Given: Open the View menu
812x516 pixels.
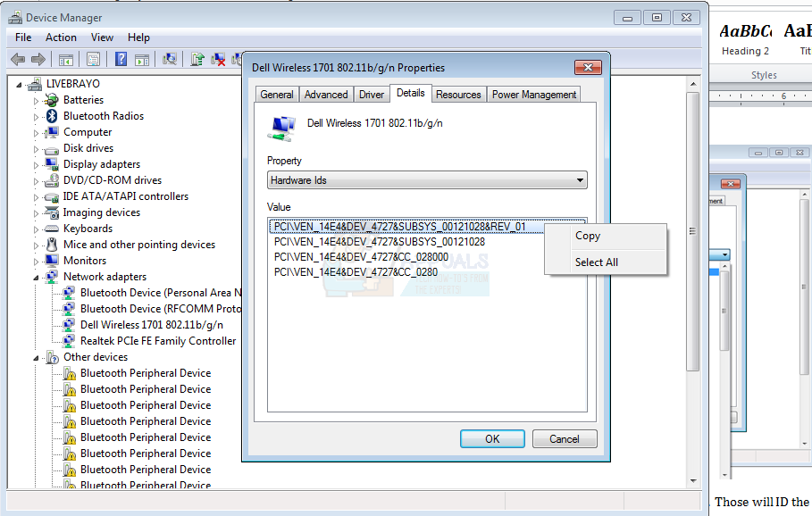Looking at the screenshot, I should pyautogui.click(x=102, y=37).
